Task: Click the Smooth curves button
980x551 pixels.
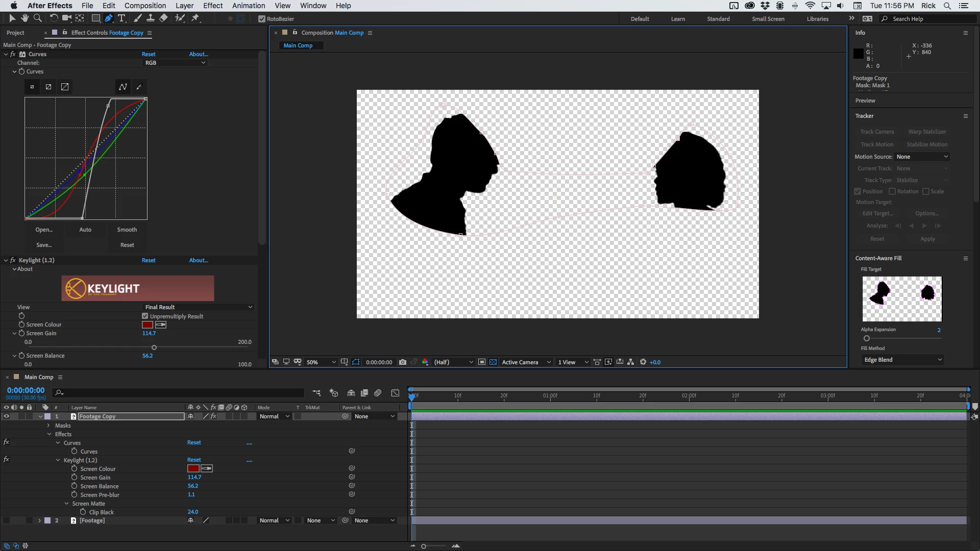Action: click(127, 230)
